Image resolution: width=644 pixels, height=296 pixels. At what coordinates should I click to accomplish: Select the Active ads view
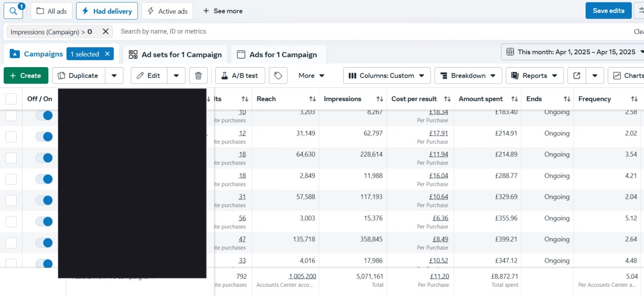pos(167,11)
